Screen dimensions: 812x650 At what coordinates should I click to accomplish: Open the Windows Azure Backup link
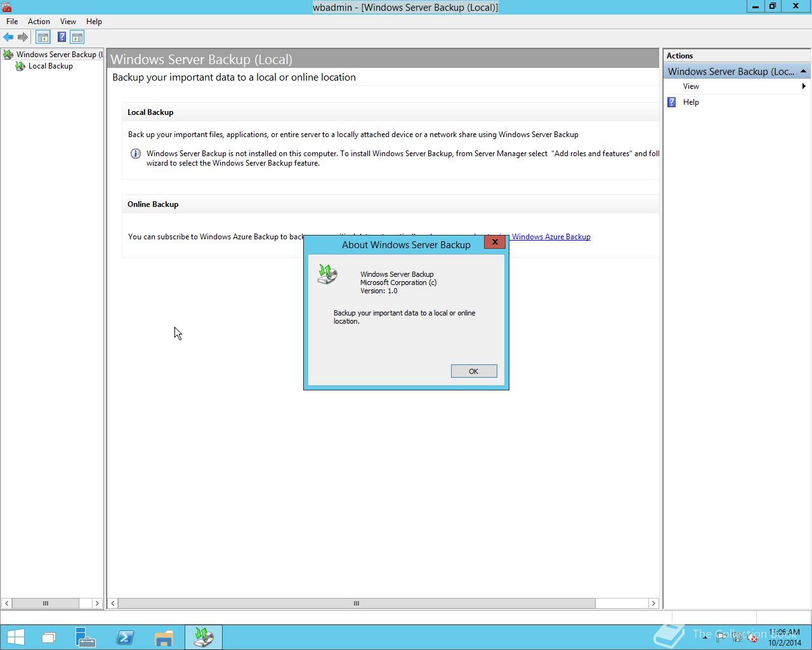[x=551, y=237]
